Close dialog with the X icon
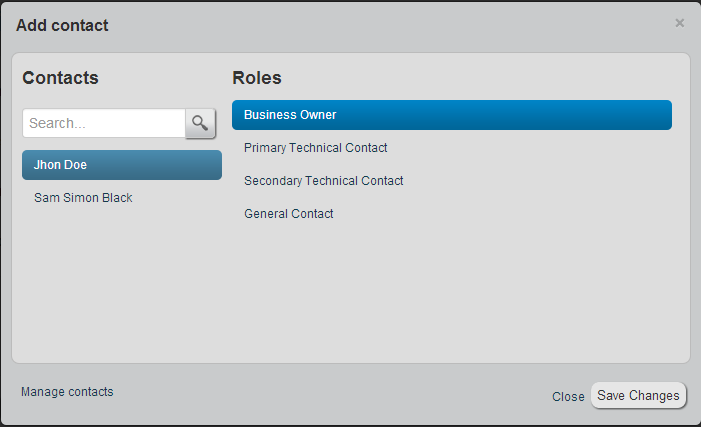 (x=680, y=23)
